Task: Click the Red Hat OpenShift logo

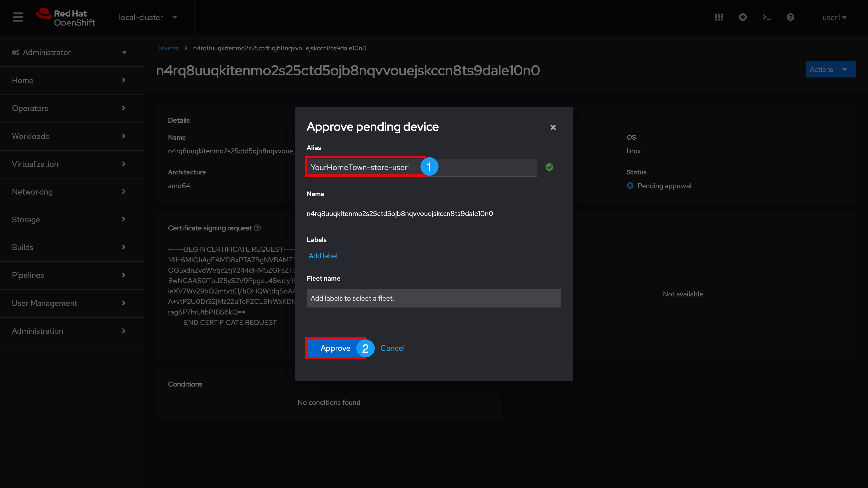Action: [x=66, y=18]
